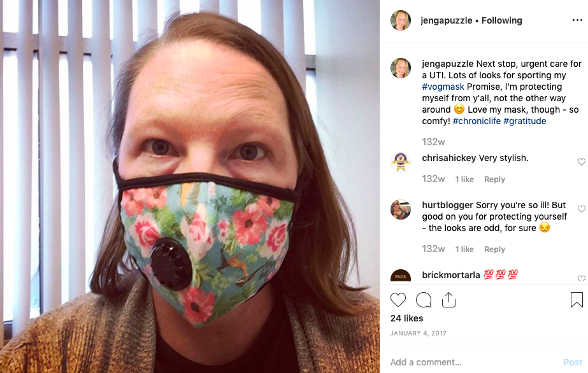Open the #chroniclife hashtag

click(477, 122)
